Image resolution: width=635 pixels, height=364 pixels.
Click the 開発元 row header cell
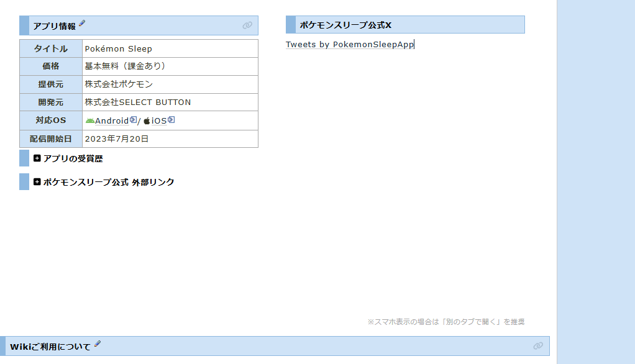[x=51, y=102]
